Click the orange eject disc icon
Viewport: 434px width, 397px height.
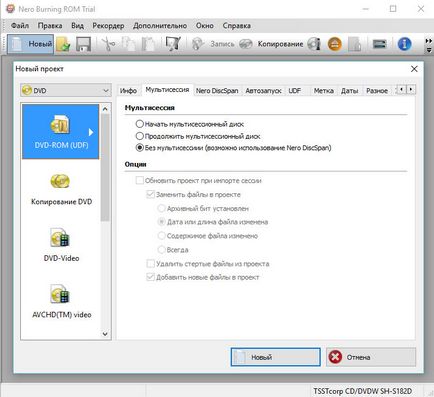pyautogui.click(x=335, y=44)
